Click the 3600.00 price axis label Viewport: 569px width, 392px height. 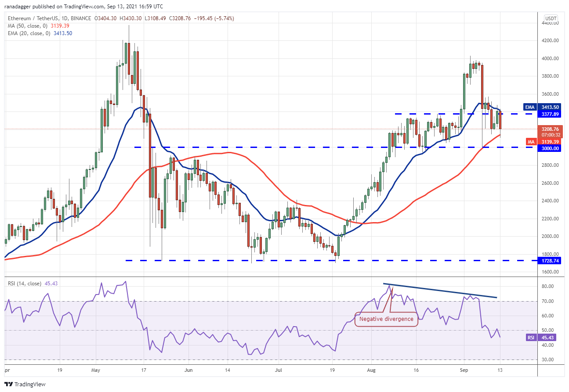(x=550, y=94)
